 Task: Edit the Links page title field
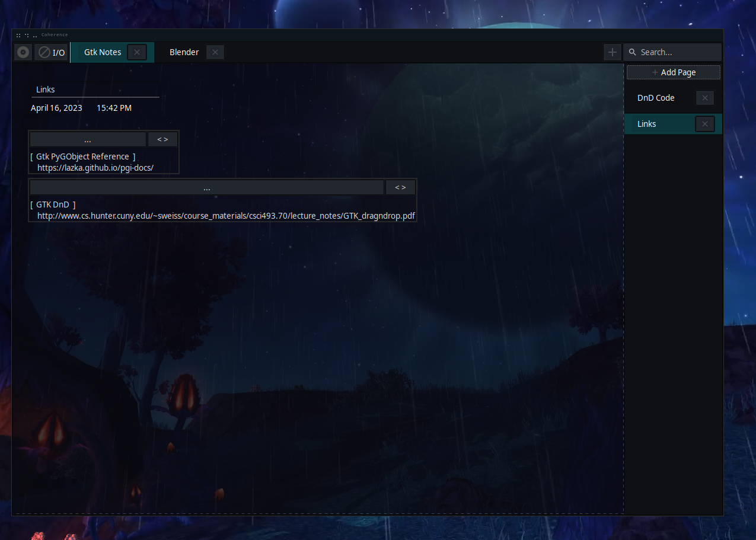(95, 90)
